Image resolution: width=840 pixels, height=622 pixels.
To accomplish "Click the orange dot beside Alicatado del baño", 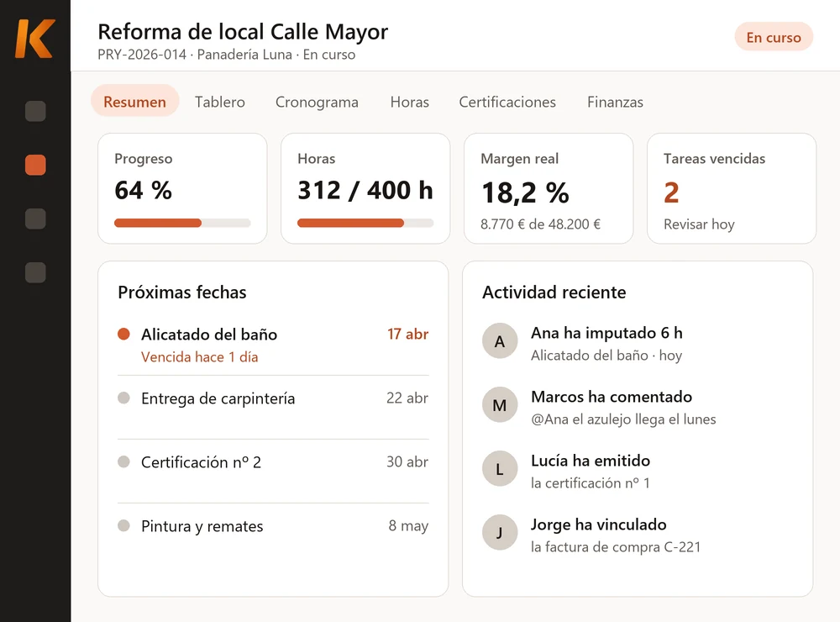I will pos(123,334).
